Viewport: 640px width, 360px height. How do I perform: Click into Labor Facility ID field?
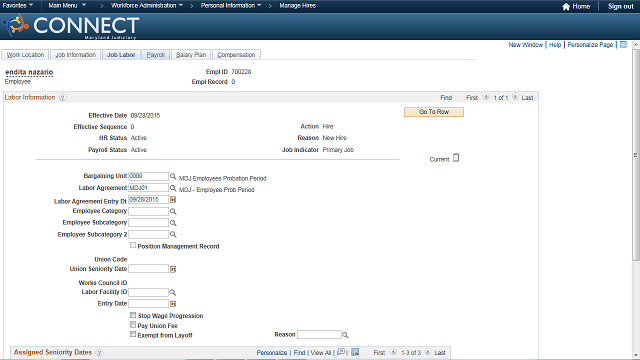tap(149, 292)
